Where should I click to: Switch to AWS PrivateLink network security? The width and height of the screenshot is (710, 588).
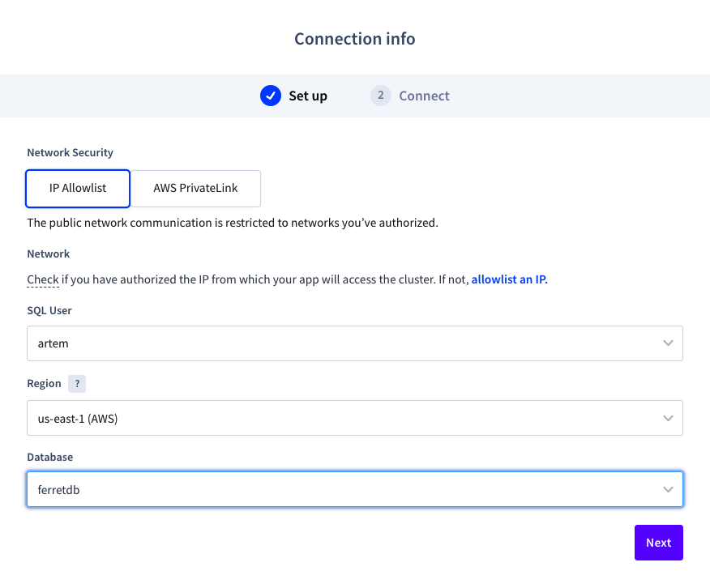195,188
